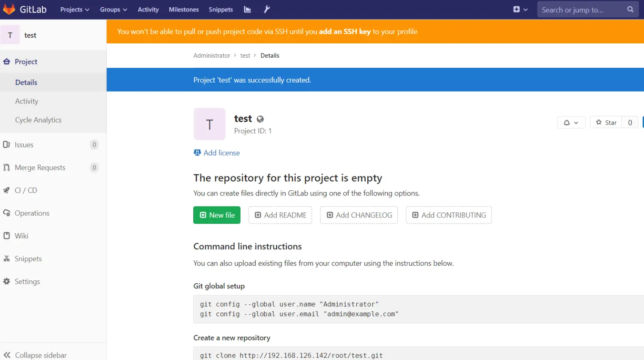The width and height of the screenshot is (644, 360).
Task: Click the green New file button
Action: [x=217, y=215]
